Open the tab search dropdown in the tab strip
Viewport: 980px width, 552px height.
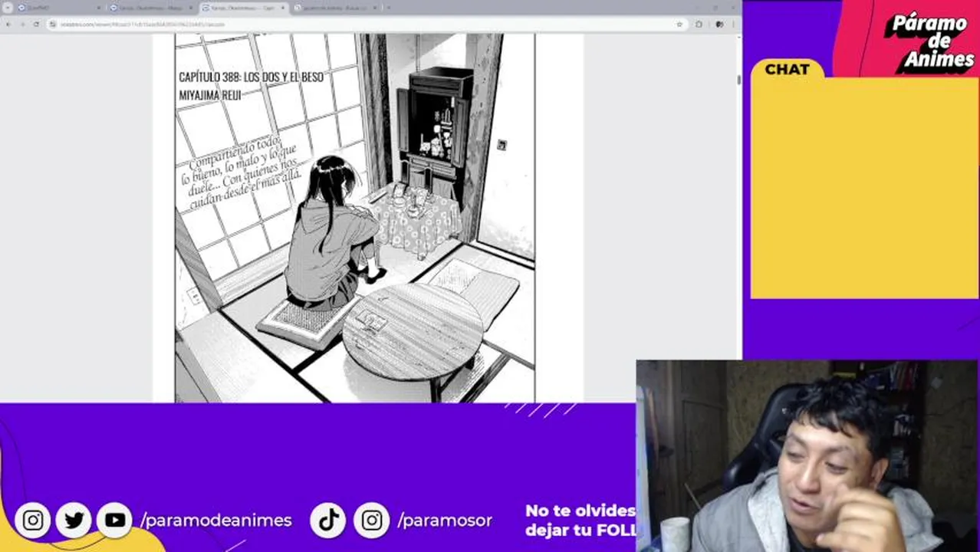[x=8, y=8]
